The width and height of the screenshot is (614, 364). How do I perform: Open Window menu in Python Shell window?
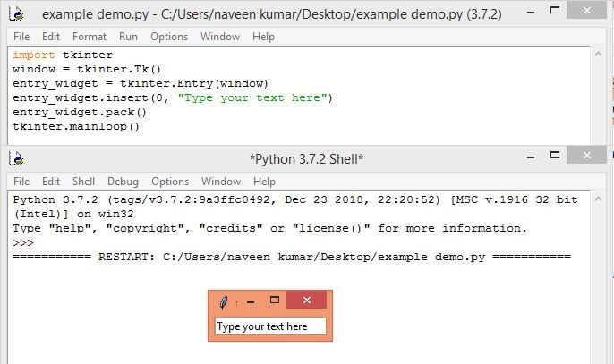coord(221,182)
